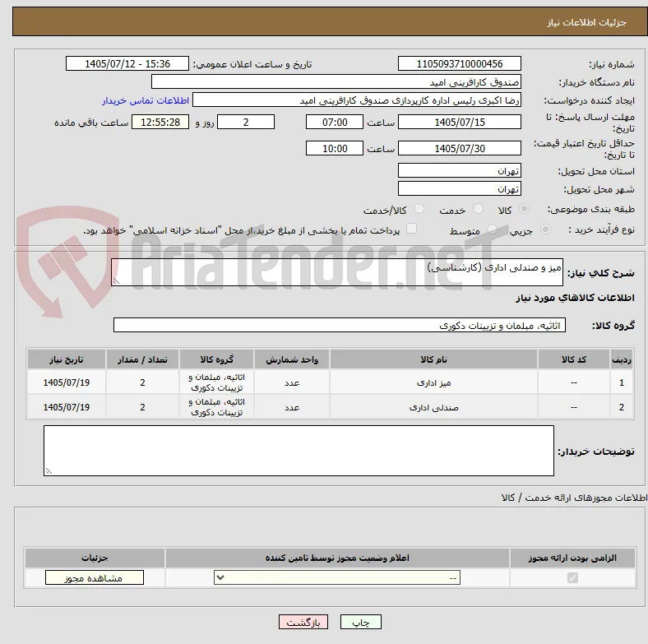Select the کالا radio button
Viewport: 648px width, 644px height.
[x=524, y=209]
